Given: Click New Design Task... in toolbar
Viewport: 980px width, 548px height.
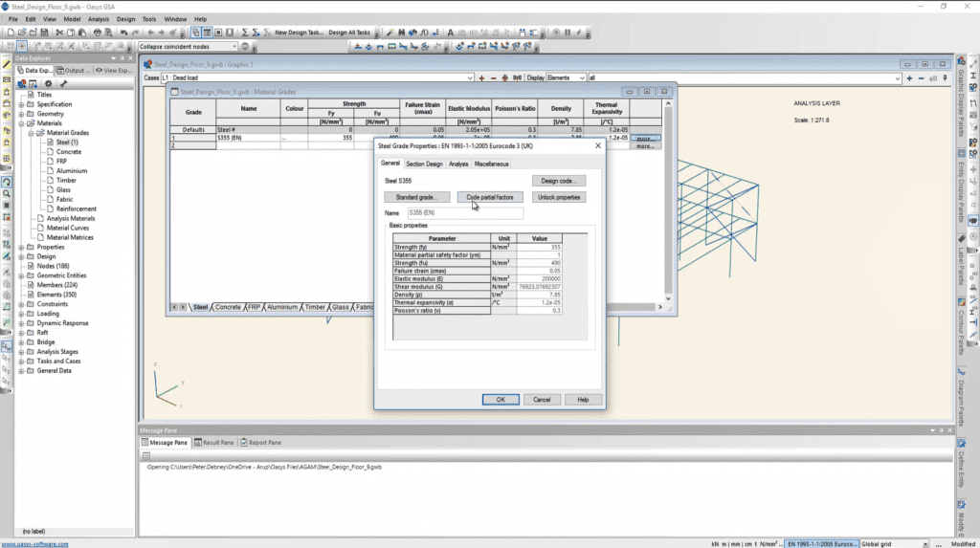Looking at the screenshot, I should click(x=300, y=33).
